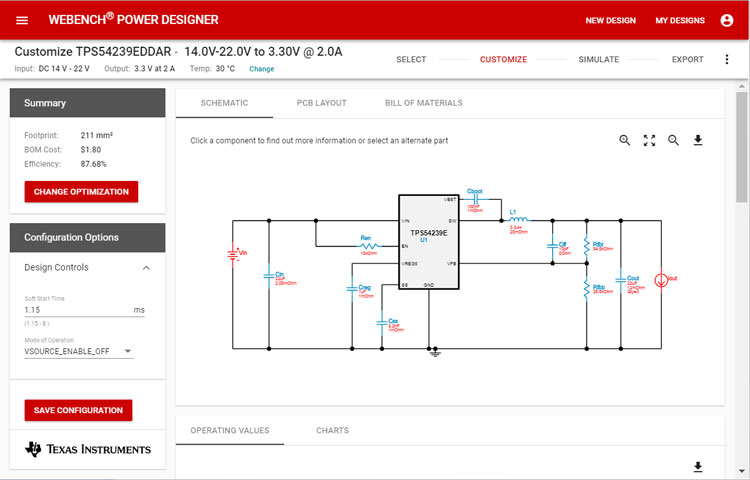Zoom in on the schematic

(x=625, y=140)
